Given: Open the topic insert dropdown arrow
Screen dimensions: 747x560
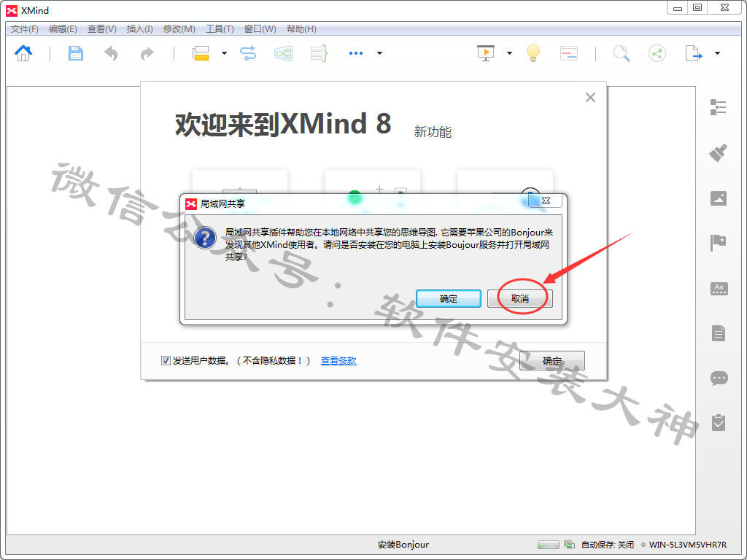Looking at the screenshot, I should 224,53.
